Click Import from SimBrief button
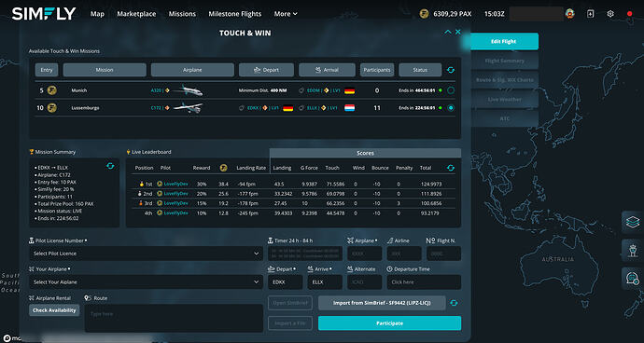Screen dimensions: 644x343 [x=382, y=303]
